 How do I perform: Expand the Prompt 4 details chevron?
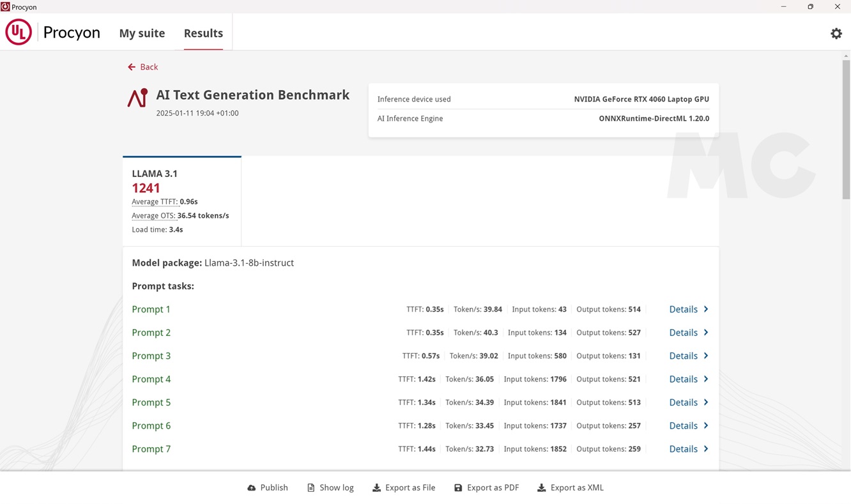coord(706,379)
